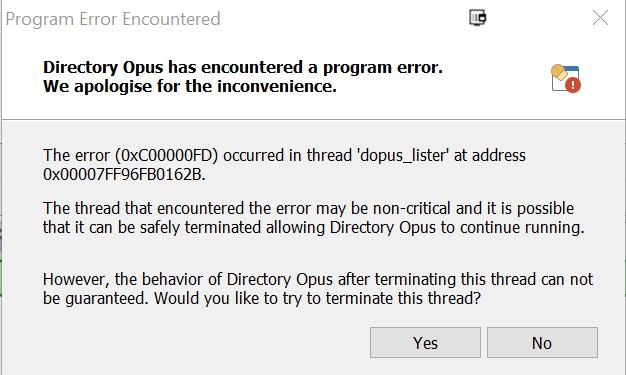Click the Program Error Encountered title text
The image size is (626, 375).
tap(113, 19)
